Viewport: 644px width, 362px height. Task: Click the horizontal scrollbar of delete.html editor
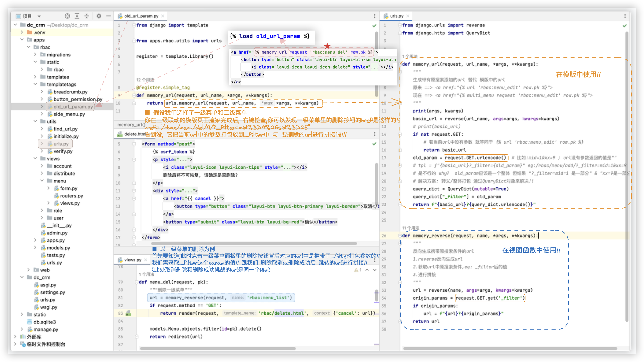[254, 243]
